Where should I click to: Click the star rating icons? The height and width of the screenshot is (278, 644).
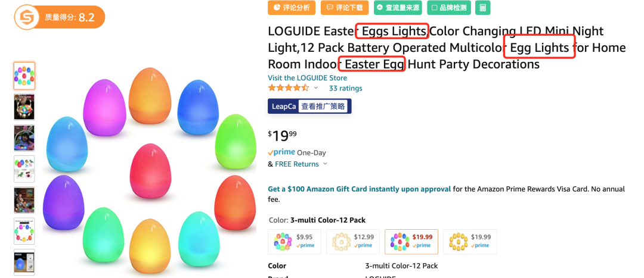[x=289, y=88]
